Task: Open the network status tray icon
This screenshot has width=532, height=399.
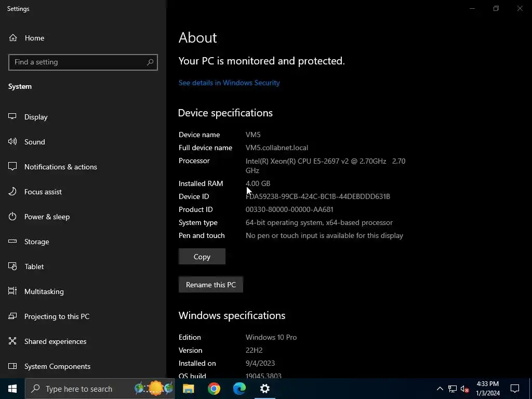Action: click(x=453, y=389)
